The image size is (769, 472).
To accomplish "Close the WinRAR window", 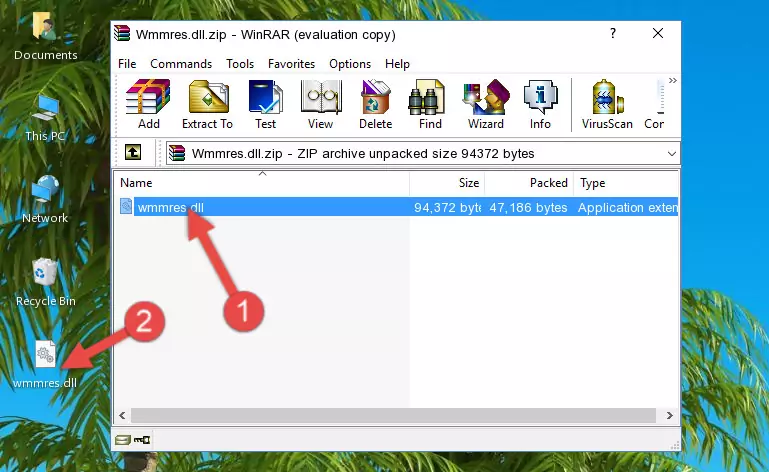I will [658, 33].
